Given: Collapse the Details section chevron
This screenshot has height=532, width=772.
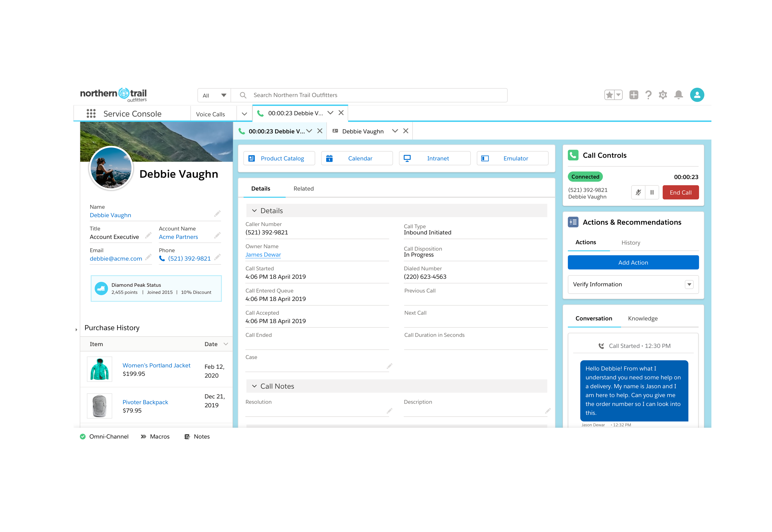Looking at the screenshot, I should [254, 211].
